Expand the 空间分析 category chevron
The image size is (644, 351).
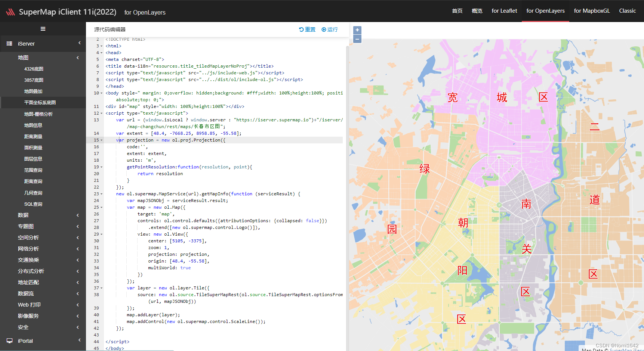78,237
